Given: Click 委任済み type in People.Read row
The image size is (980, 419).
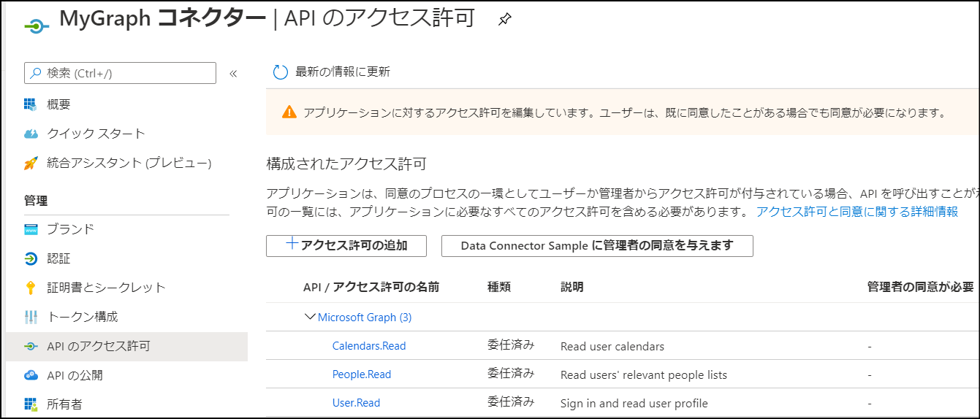Looking at the screenshot, I should [x=511, y=373].
